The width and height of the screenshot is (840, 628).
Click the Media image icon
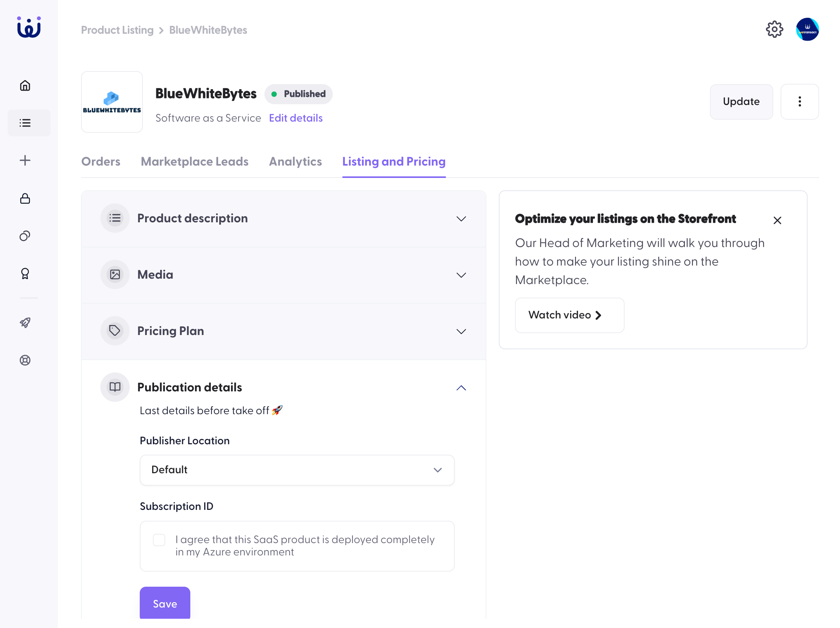coord(115,274)
